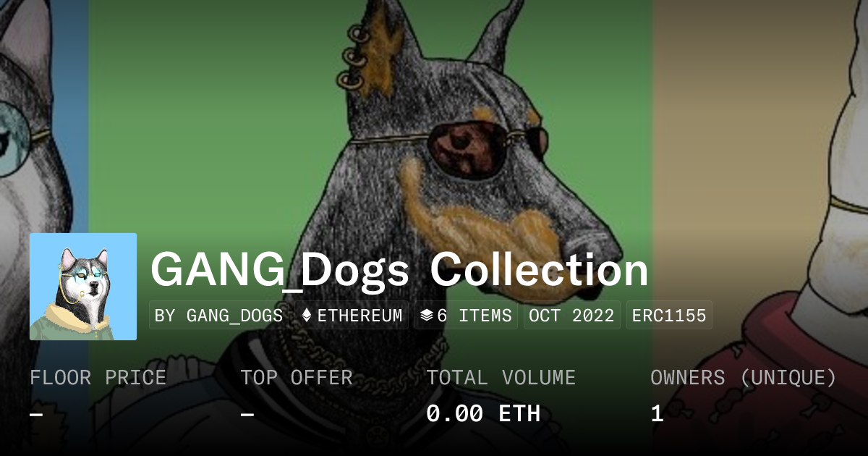Click the GANG_Dogs Collection title
The height and width of the screenshot is (456, 868).
(399, 271)
